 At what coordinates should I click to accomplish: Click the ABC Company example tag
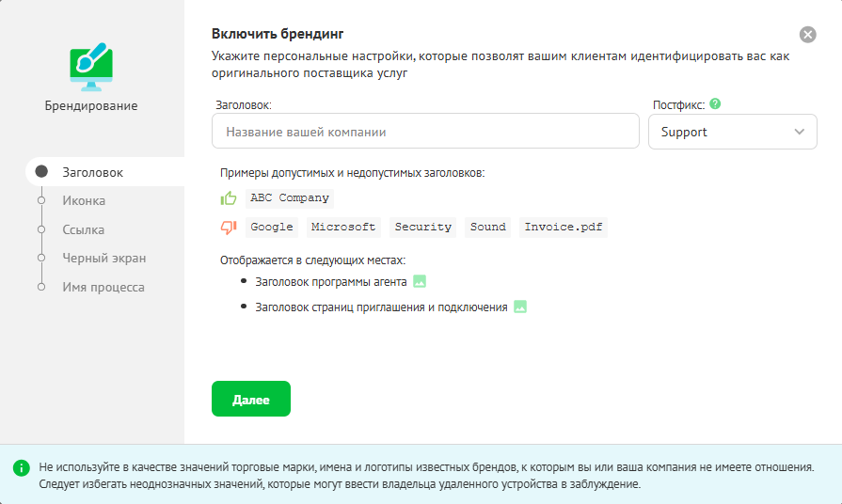[x=290, y=198]
